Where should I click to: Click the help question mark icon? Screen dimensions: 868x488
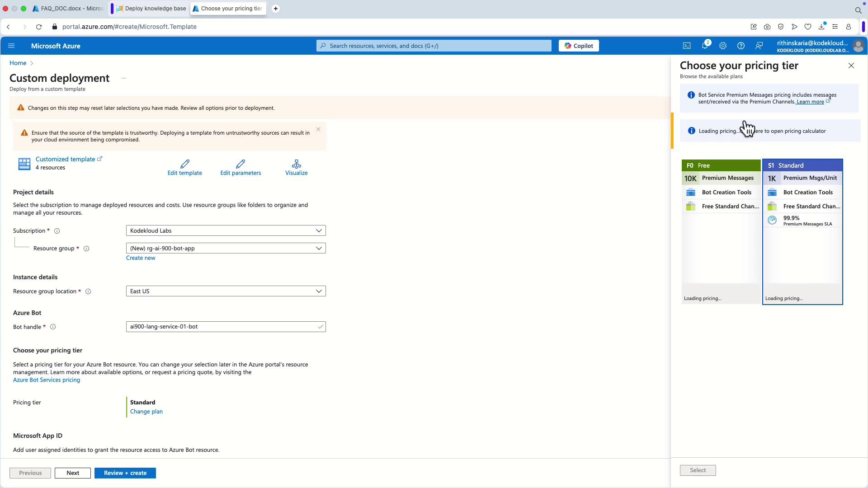tap(741, 46)
